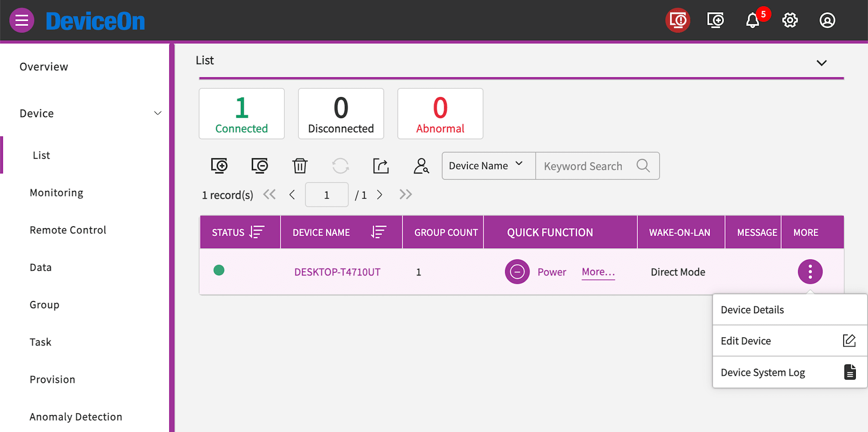This screenshot has width=868, height=432.
Task: Filter by Disconnected devices card
Action: coord(341,114)
